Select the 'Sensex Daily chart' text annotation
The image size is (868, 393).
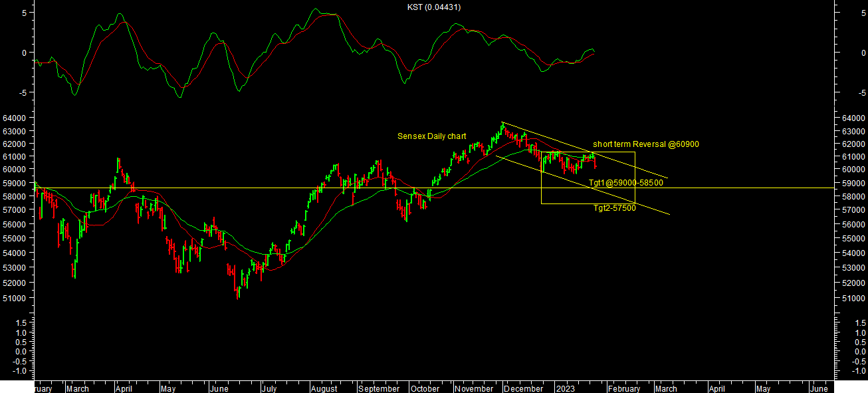point(431,136)
